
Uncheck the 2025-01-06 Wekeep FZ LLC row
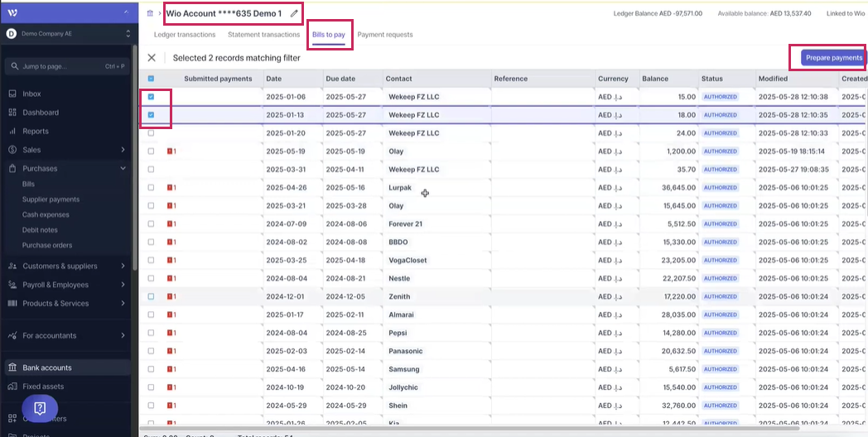(151, 97)
